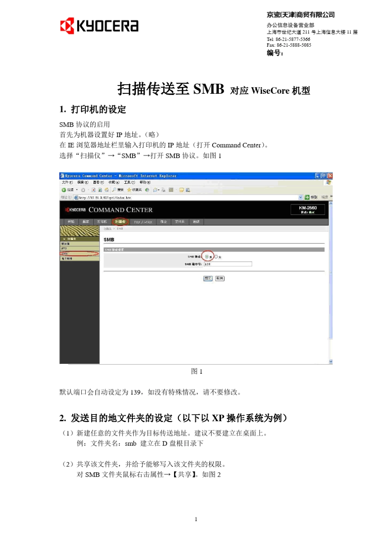
Task: Open the Back button history dropdown arrow
Action: coord(77,190)
